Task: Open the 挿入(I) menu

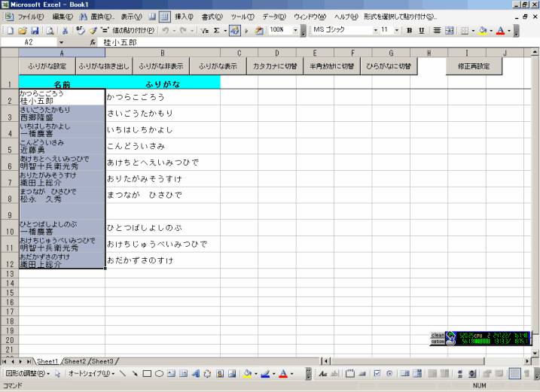Action: [x=184, y=17]
